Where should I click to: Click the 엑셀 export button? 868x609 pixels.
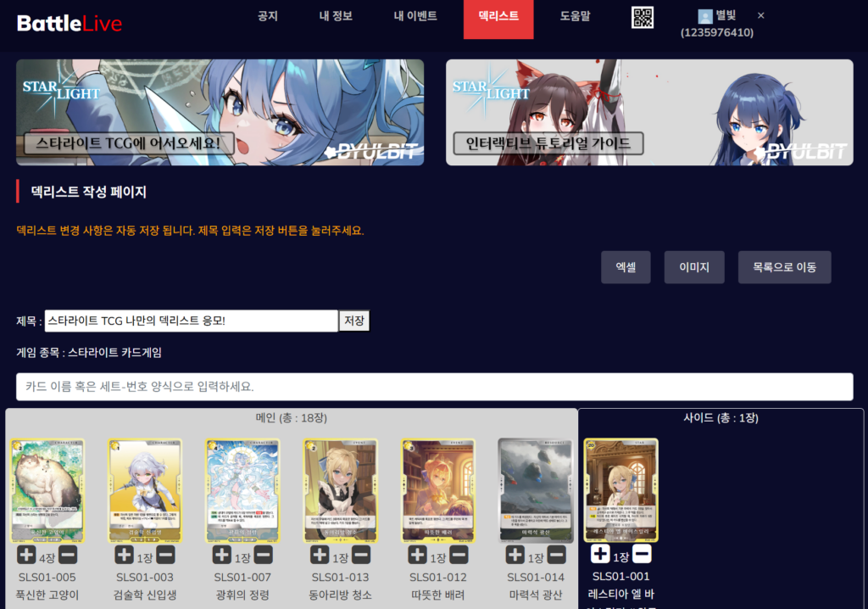(x=626, y=267)
